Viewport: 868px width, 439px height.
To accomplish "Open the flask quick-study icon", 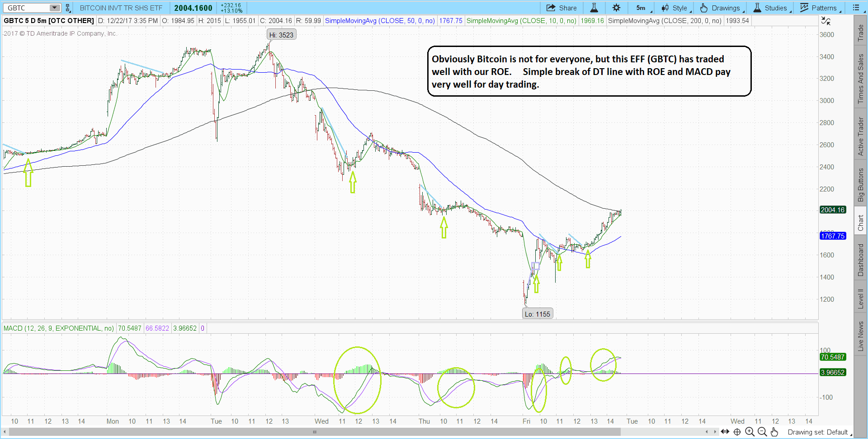I will 594,8.
